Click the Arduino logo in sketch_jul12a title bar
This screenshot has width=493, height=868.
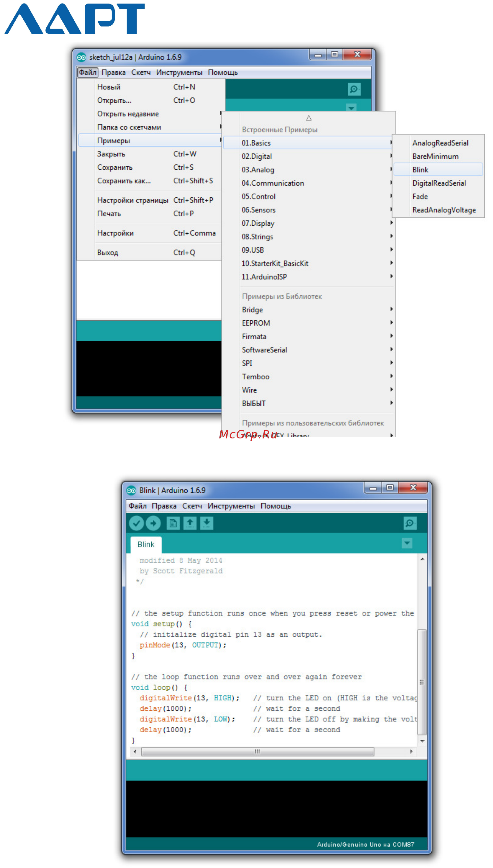click(x=81, y=57)
